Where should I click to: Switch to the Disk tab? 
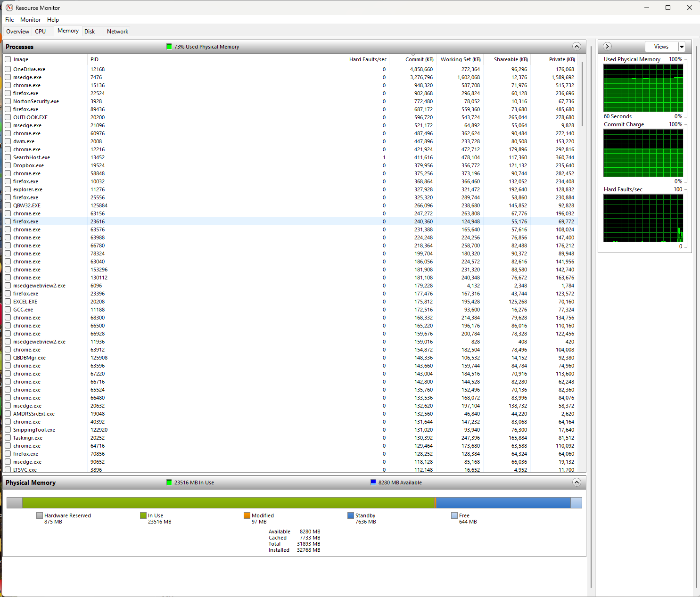(x=90, y=31)
